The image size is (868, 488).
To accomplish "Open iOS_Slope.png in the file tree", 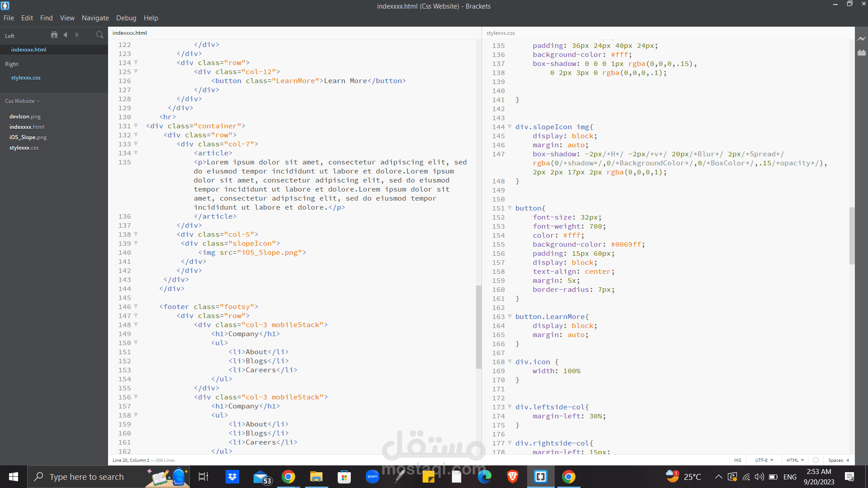I will pyautogui.click(x=28, y=137).
